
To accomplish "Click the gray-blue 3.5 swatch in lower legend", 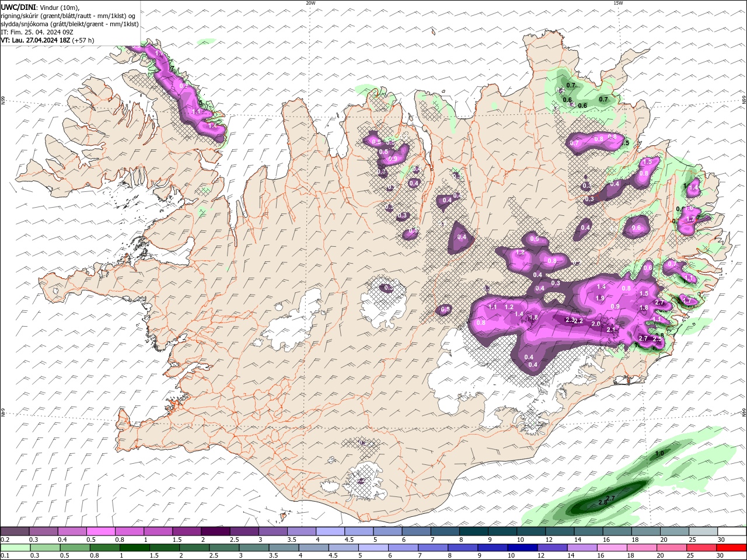I will pos(284,548).
